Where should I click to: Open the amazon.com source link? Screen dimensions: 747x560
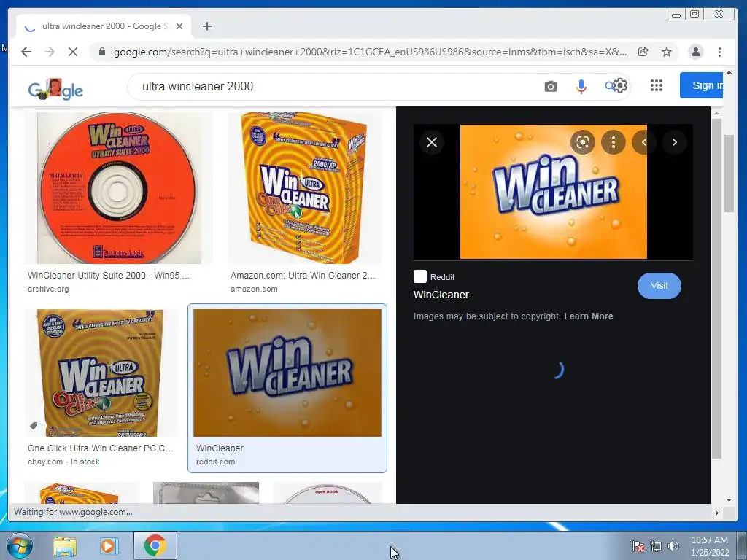pos(254,289)
